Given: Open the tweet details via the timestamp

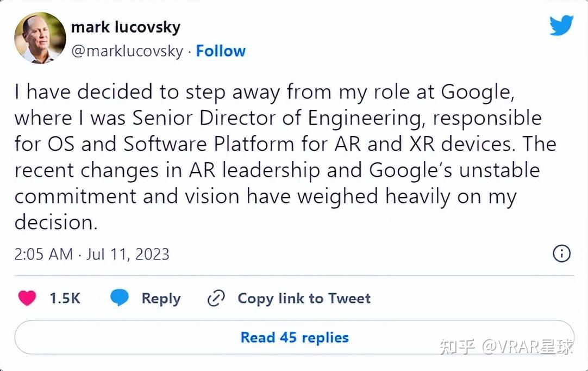Looking at the screenshot, I should 92,254.
